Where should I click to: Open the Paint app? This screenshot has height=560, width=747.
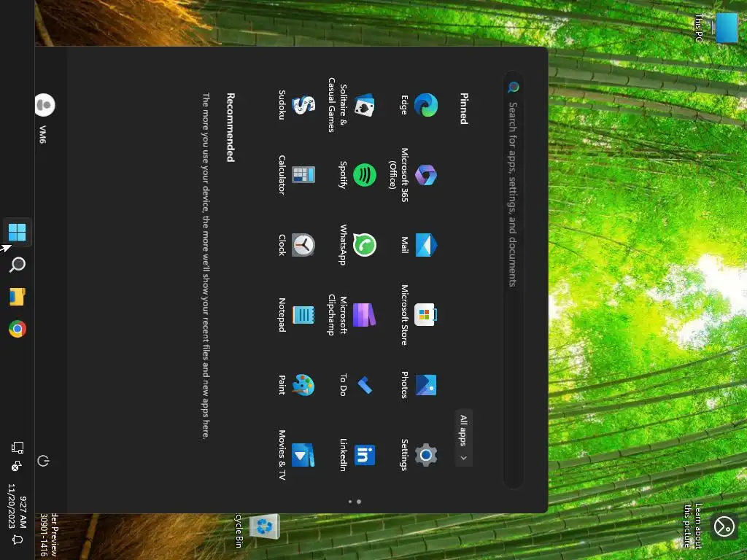tap(298, 385)
